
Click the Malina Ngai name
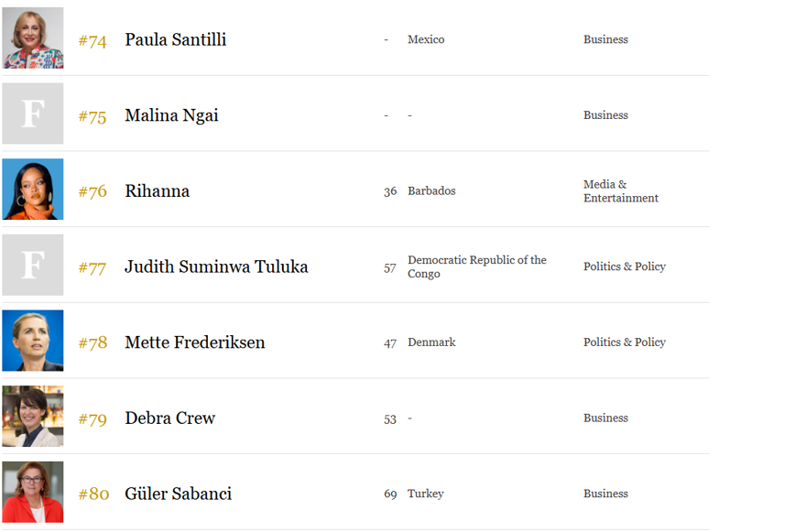pos(171,115)
